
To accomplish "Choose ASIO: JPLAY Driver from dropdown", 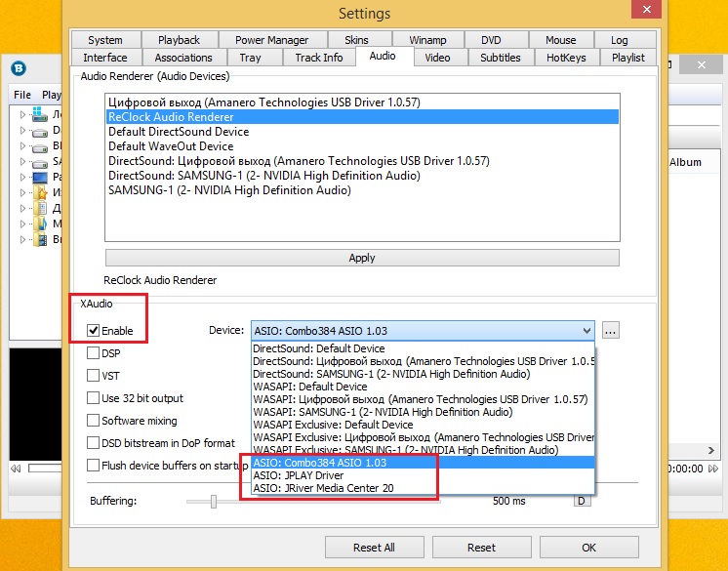I will [423, 475].
